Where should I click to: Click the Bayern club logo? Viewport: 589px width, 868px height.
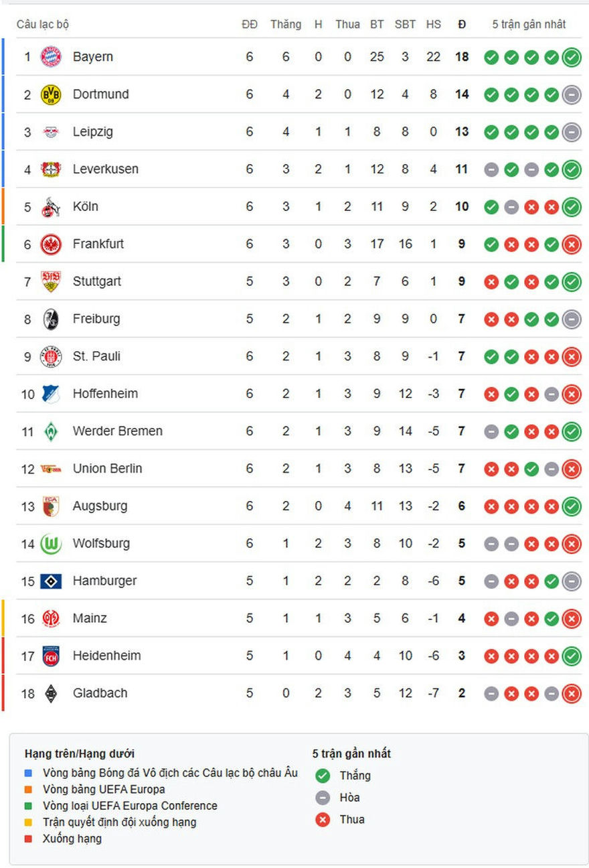click(x=51, y=57)
